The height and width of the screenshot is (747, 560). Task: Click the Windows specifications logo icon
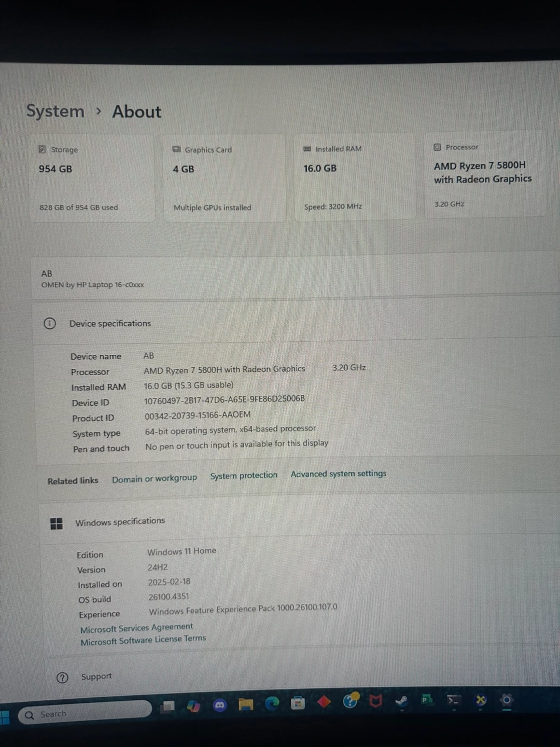click(x=57, y=523)
